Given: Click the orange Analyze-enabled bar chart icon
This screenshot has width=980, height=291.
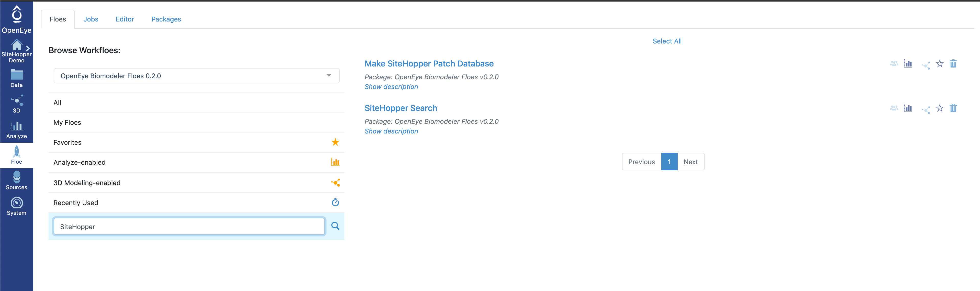Looking at the screenshot, I should click(335, 162).
